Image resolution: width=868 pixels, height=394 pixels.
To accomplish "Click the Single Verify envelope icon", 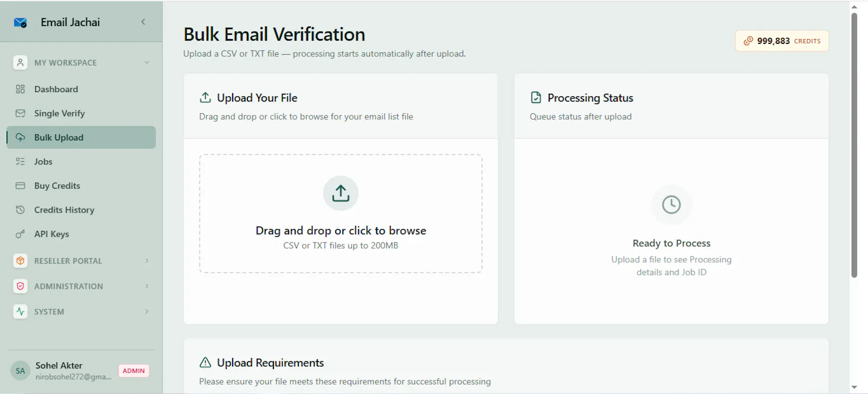I will pyautogui.click(x=20, y=113).
